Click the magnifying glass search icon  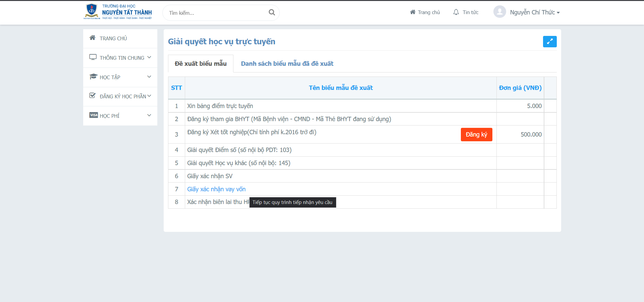point(272,12)
